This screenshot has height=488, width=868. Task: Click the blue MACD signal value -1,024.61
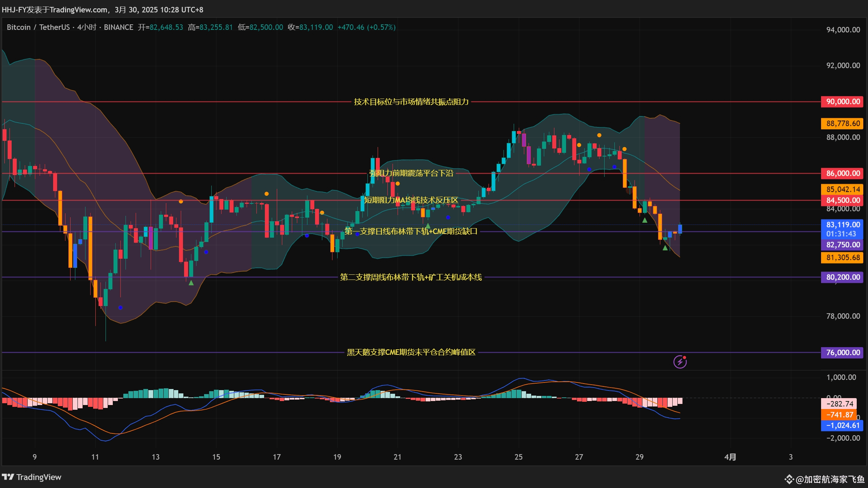(842, 425)
